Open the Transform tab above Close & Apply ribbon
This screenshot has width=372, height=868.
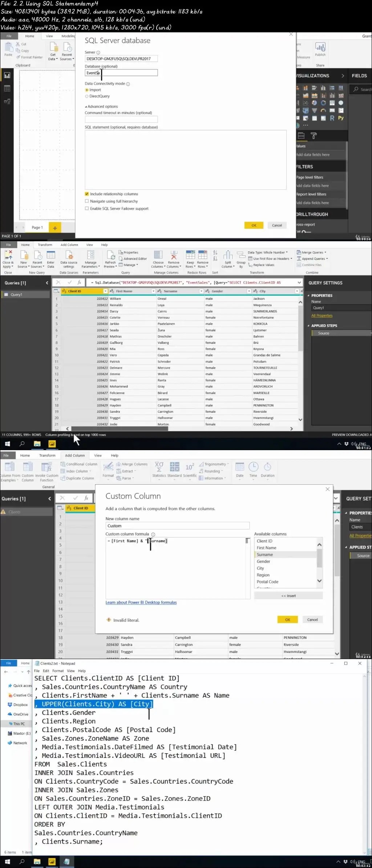pyautogui.click(x=45, y=245)
